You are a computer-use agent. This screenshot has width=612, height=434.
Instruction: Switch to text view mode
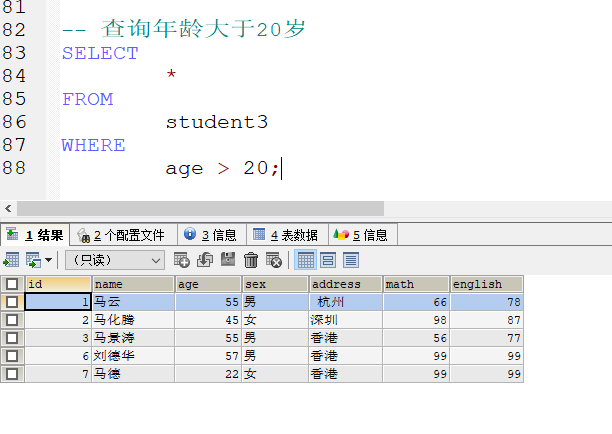[351, 260]
